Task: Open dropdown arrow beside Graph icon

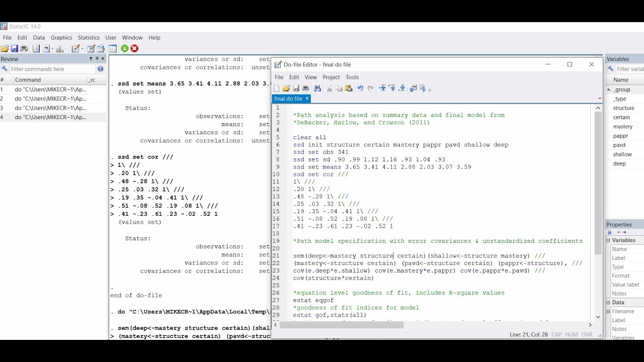Action: pos(66,49)
